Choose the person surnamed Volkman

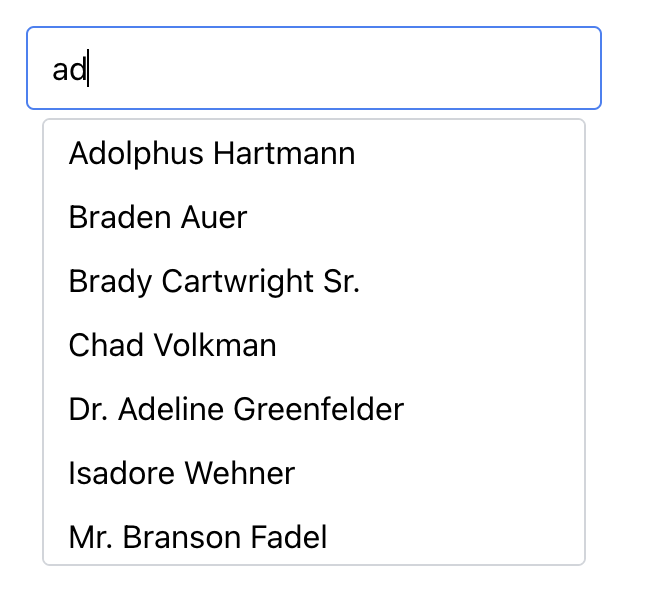point(173,346)
